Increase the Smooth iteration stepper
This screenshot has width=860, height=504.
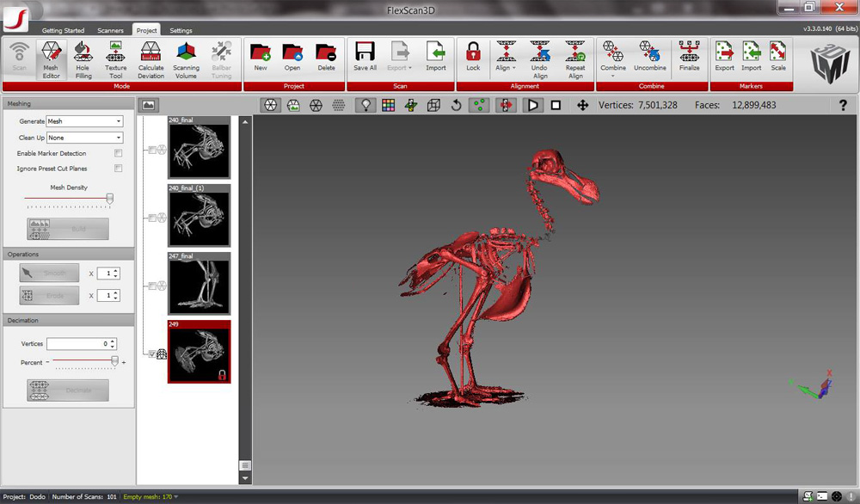point(116,270)
